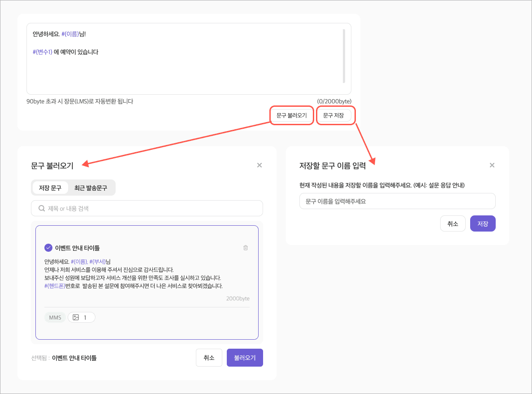Click the message text area scrollbar
The image size is (532, 394).
point(344,56)
